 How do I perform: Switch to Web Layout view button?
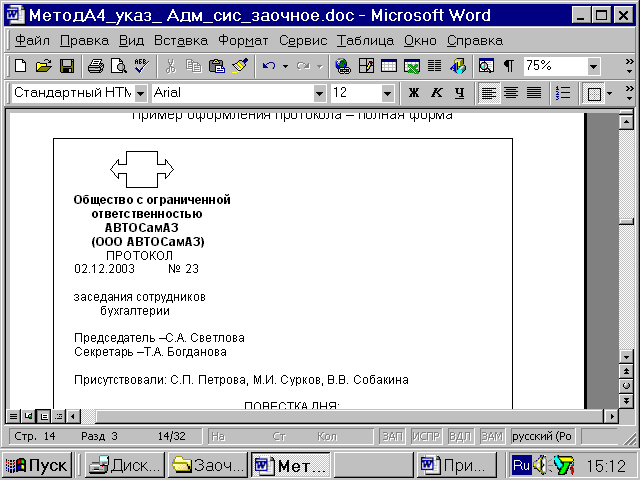[x=28, y=416]
